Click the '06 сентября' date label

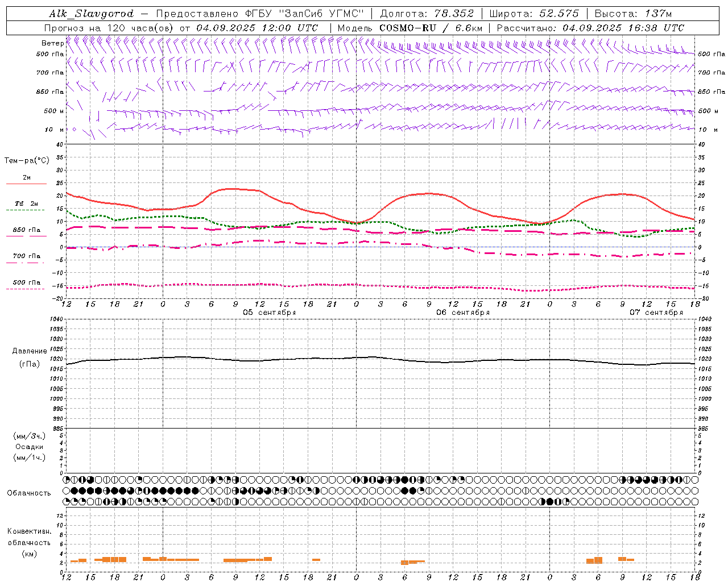pos(463,313)
